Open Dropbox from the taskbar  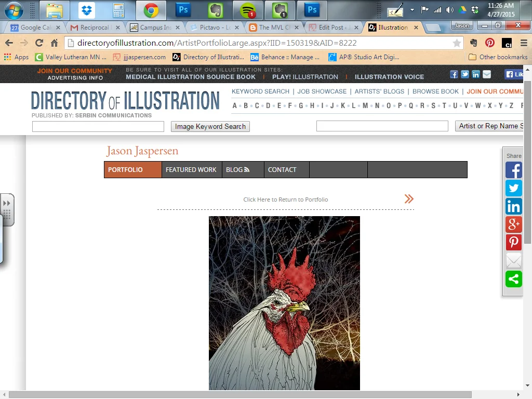tap(86, 9)
